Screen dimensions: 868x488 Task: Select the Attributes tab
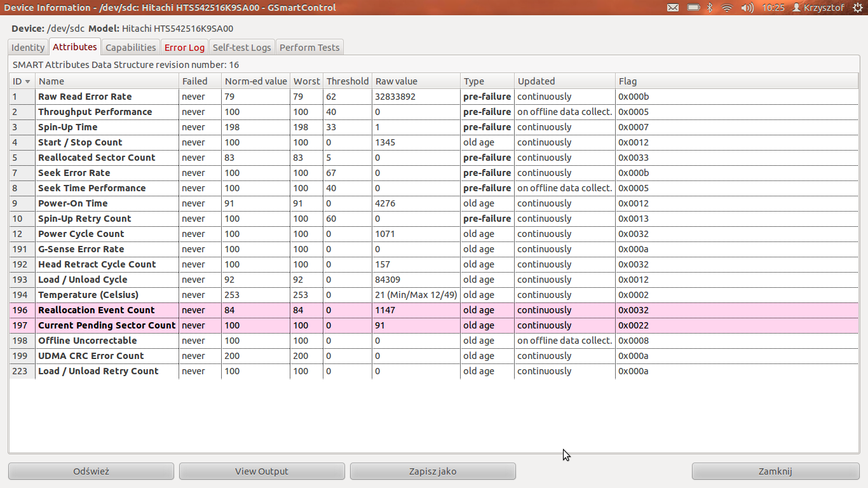75,46
